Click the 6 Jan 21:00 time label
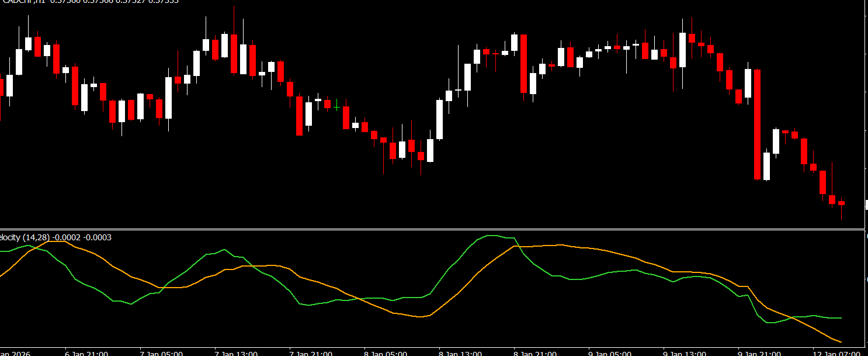This screenshot has width=868, height=356. point(86,353)
